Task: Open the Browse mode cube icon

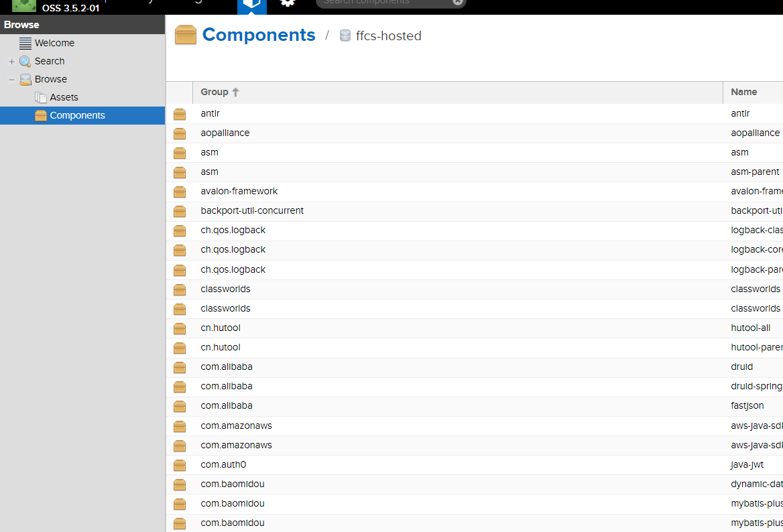Action: click(251, 4)
